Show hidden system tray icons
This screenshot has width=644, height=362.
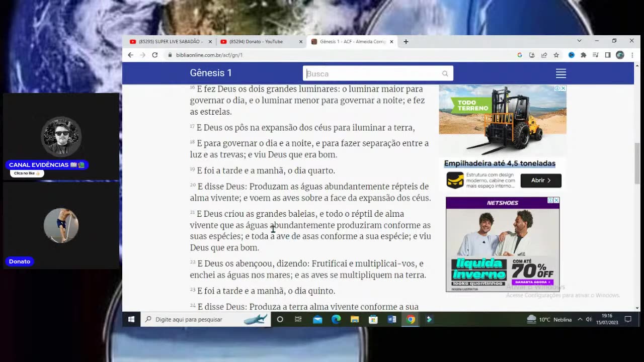[x=580, y=319]
